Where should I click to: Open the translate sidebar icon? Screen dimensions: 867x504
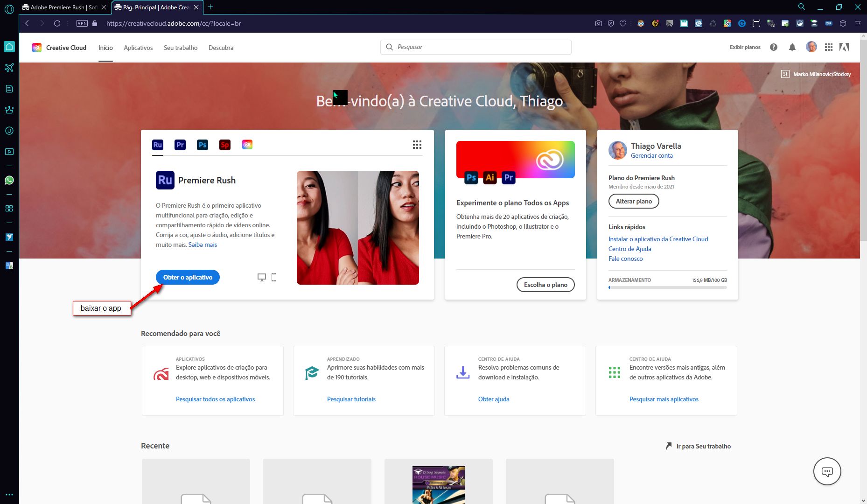(x=9, y=266)
